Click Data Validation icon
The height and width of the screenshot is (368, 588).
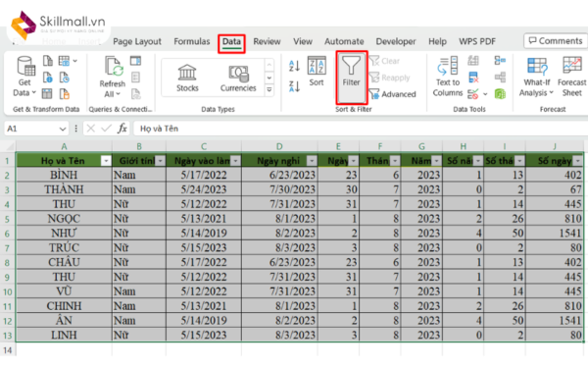point(473,93)
